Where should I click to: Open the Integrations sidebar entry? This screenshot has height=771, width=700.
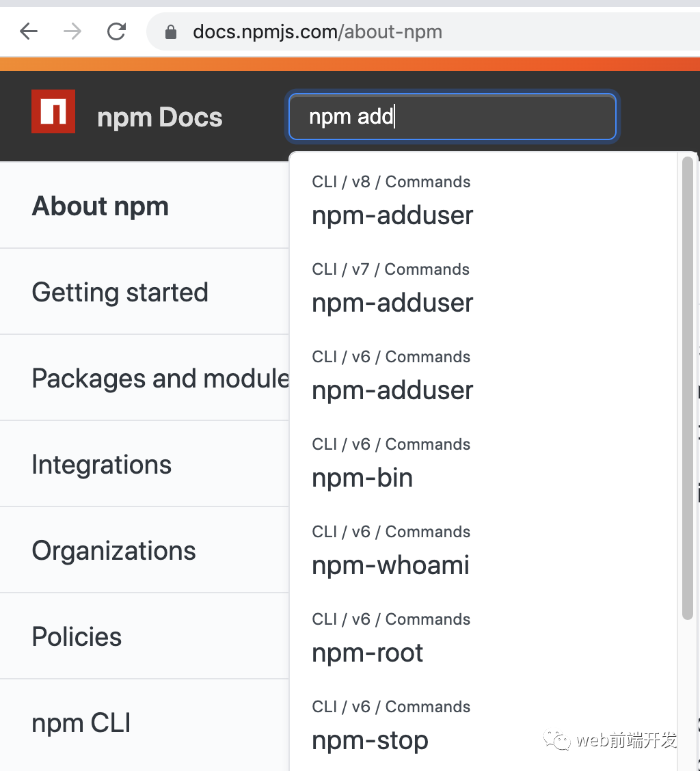tap(101, 464)
